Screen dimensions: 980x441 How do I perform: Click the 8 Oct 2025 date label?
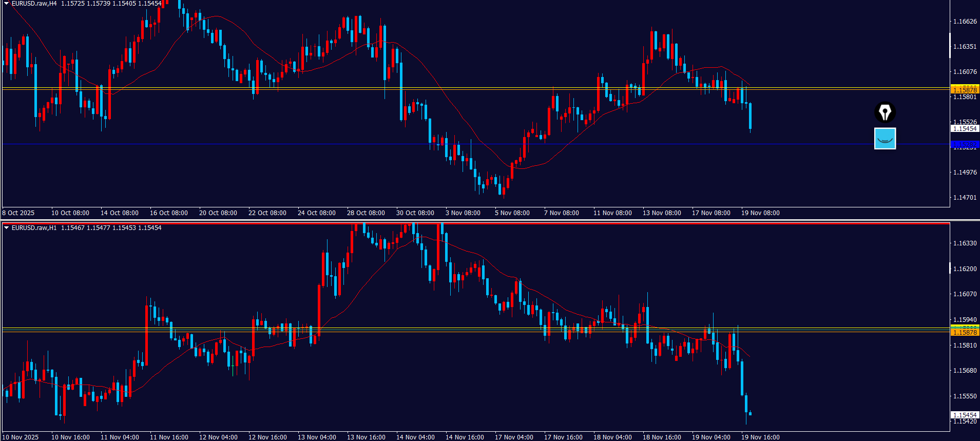click(18, 213)
